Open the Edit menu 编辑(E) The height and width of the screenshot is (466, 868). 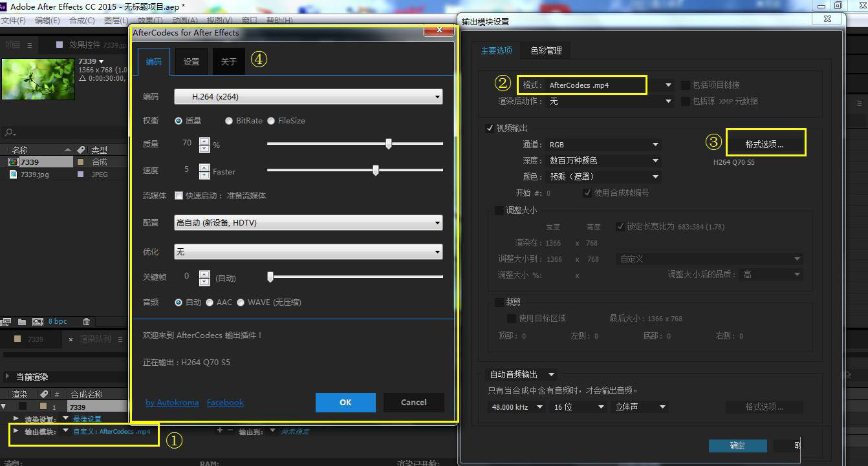click(47, 21)
